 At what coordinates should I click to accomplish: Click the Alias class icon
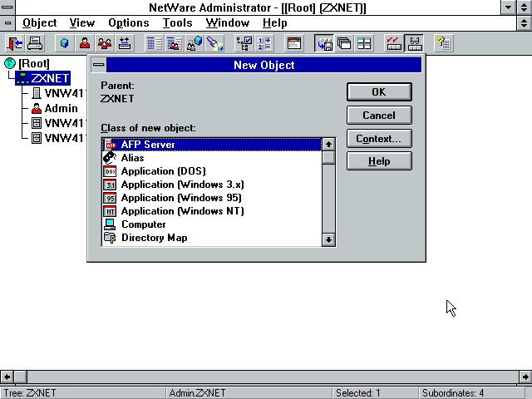pos(110,158)
